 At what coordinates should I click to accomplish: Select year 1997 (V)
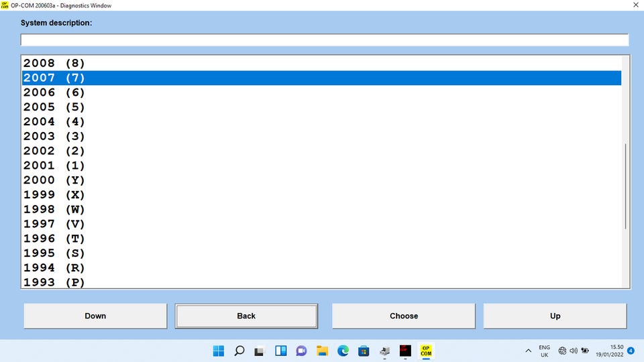[321, 224]
